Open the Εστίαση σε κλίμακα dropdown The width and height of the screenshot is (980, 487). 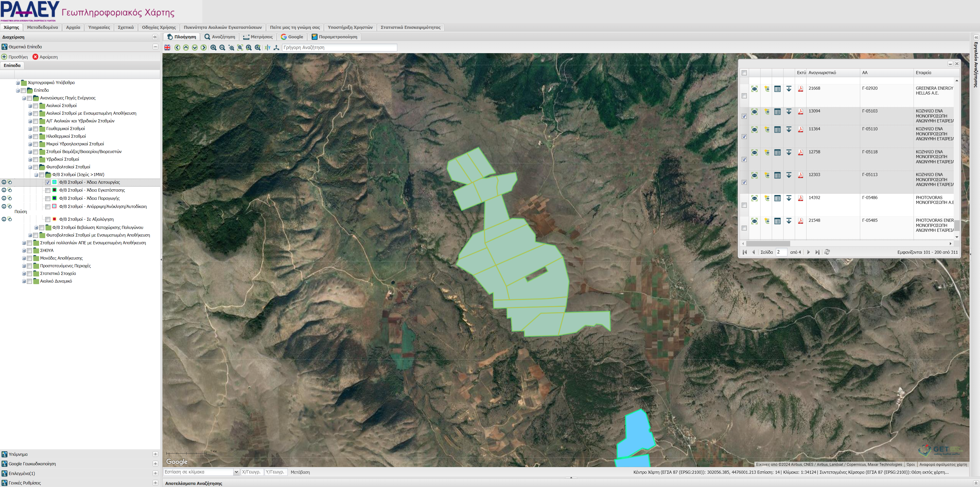[236, 472]
